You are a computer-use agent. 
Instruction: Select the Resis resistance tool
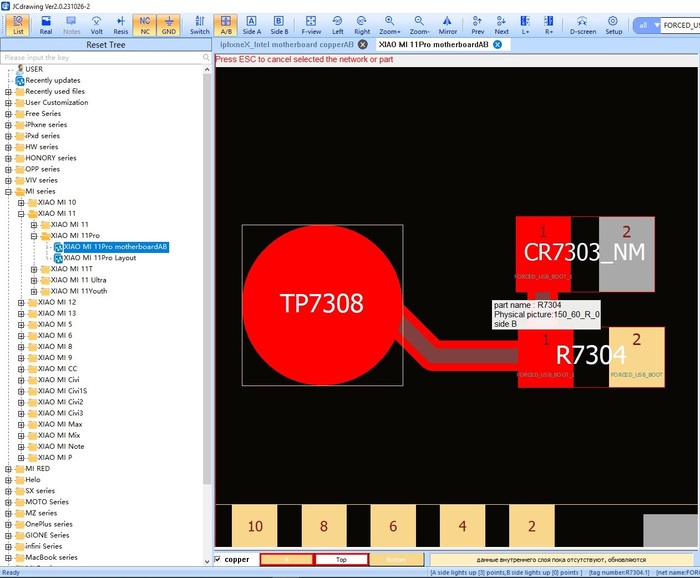[120, 24]
